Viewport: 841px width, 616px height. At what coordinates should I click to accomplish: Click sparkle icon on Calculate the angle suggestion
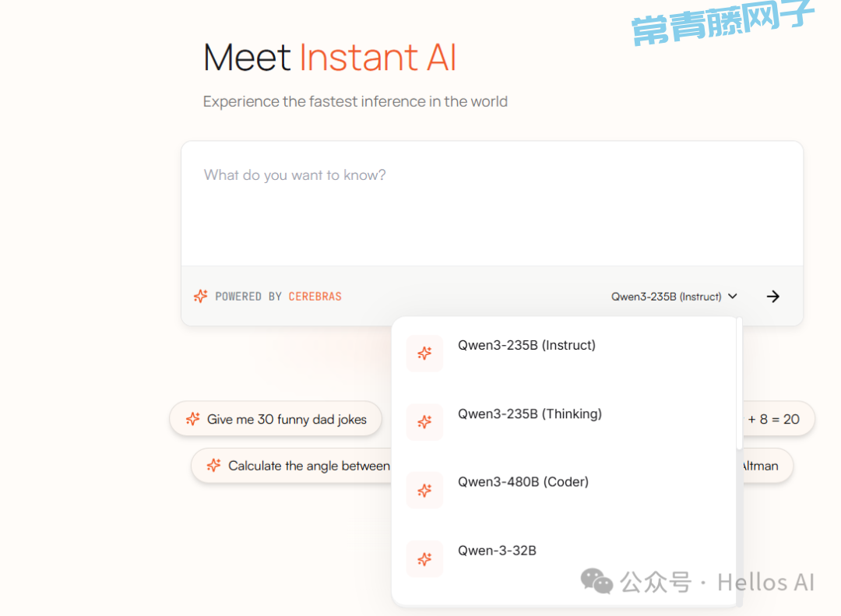click(x=213, y=466)
